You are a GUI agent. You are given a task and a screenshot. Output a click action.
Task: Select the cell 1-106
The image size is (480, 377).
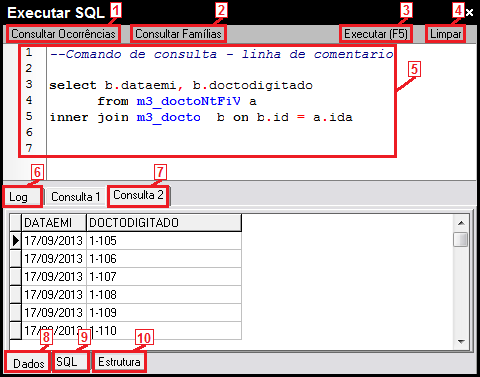point(164,259)
